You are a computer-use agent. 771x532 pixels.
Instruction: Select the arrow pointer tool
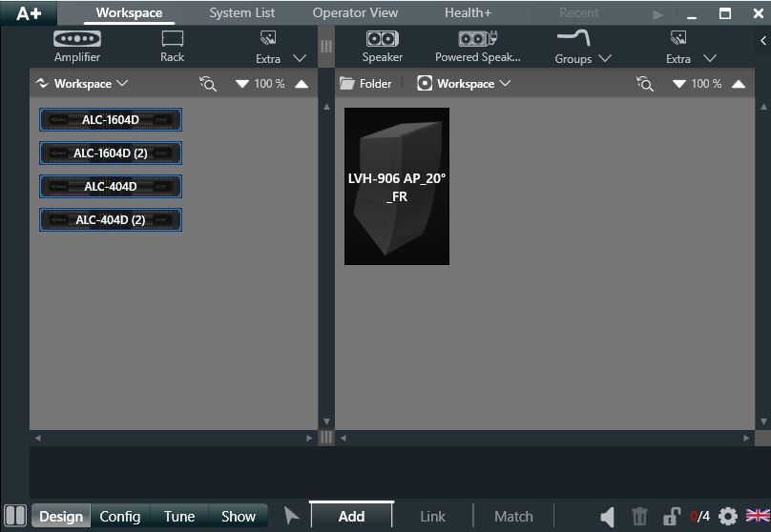(x=292, y=517)
